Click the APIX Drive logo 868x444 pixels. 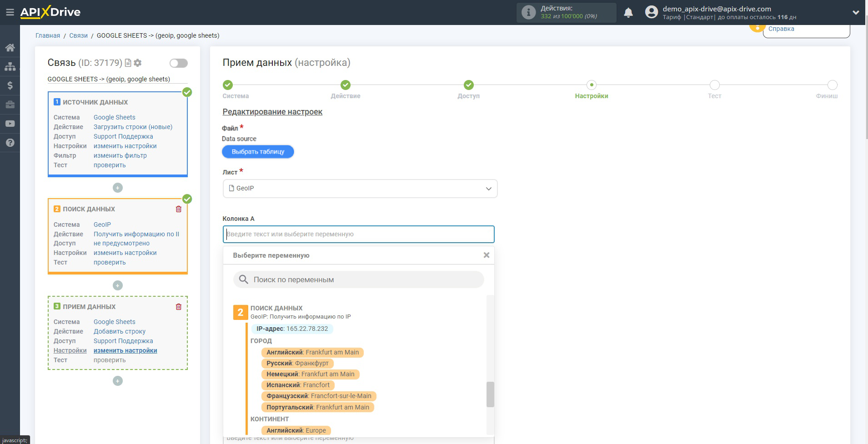pyautogui.click(x=50, y=12)
